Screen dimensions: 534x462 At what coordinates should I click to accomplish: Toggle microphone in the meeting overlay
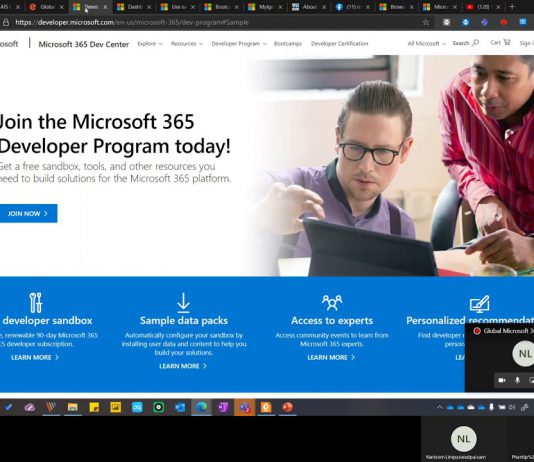click(517, 380)
